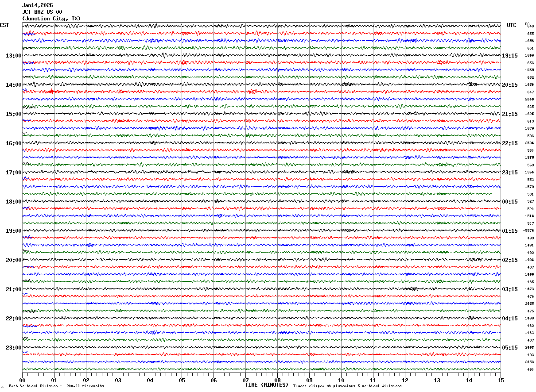Screen dimensions: 536x392
Task: Click the DC offset value 613
Action: [x=530, y=121]
